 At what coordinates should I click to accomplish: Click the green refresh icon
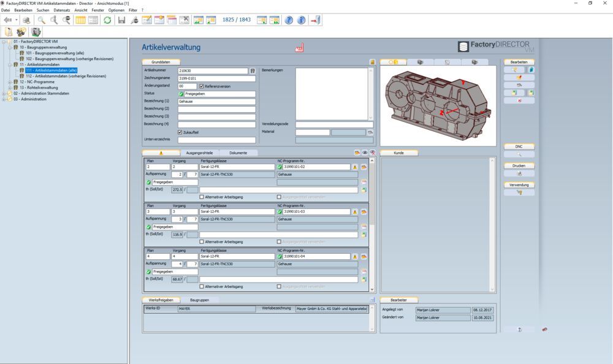pos(107,20)
